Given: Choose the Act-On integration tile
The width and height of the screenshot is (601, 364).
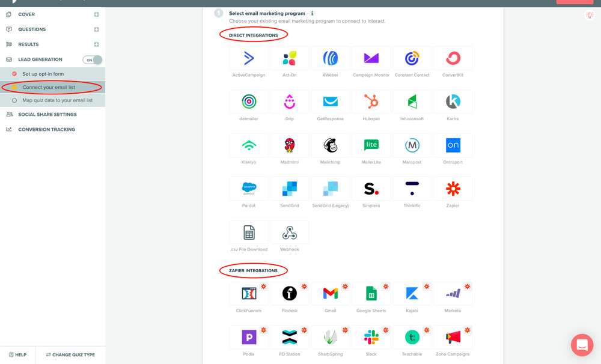Looking at the screenshot, I should point(290,58).
